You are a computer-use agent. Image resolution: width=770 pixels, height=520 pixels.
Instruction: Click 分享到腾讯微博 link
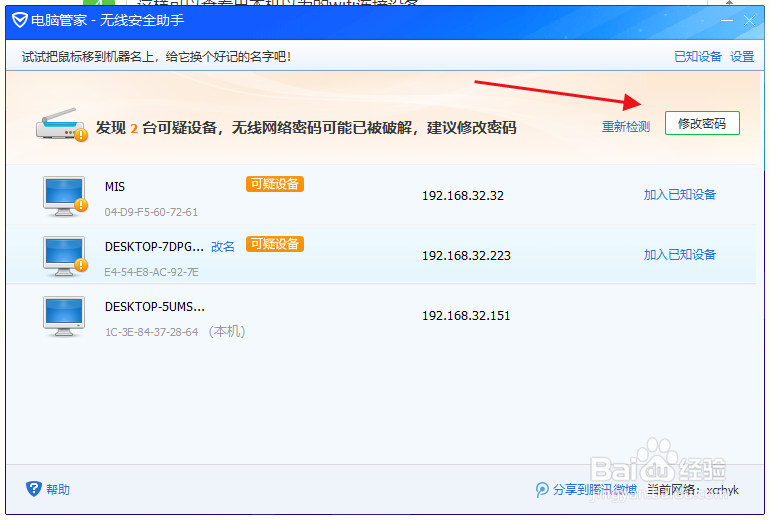point(595,490)
